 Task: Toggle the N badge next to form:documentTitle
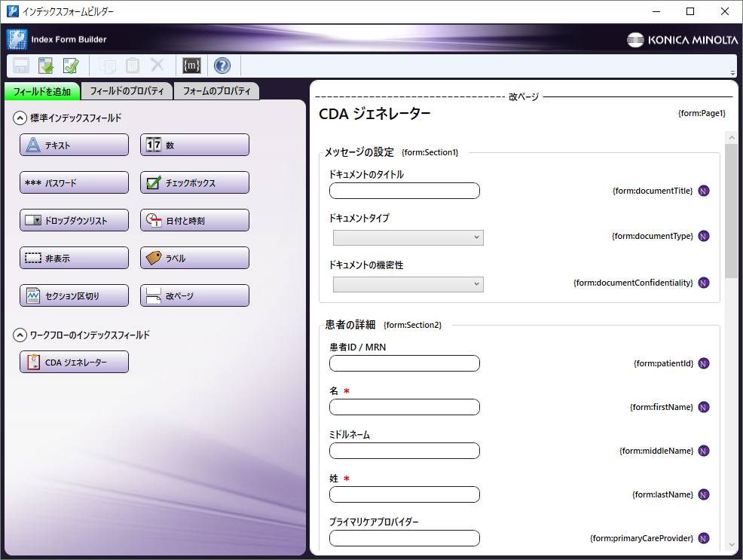point(703,191)
